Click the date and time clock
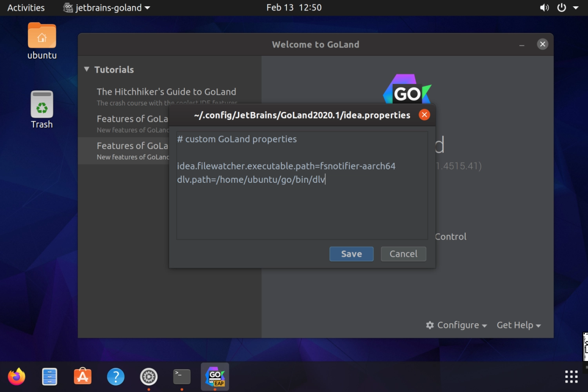The image size is (588, 392). [x=294, y=7]
